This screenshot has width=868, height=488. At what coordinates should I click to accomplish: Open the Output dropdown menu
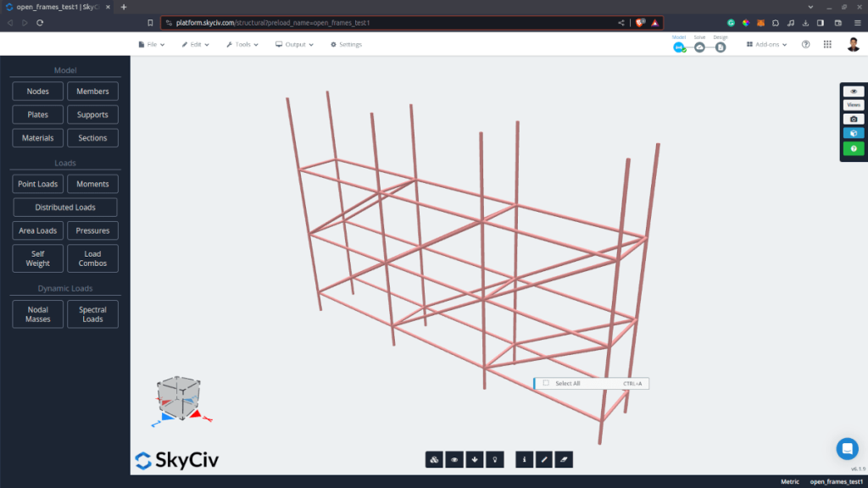pyautogui.click(x=294, y=44)
